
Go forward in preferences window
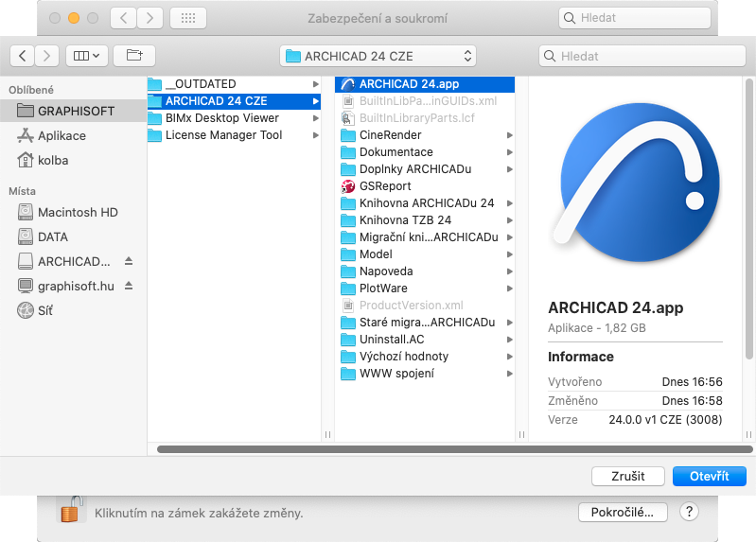click(x=149, y=18)
